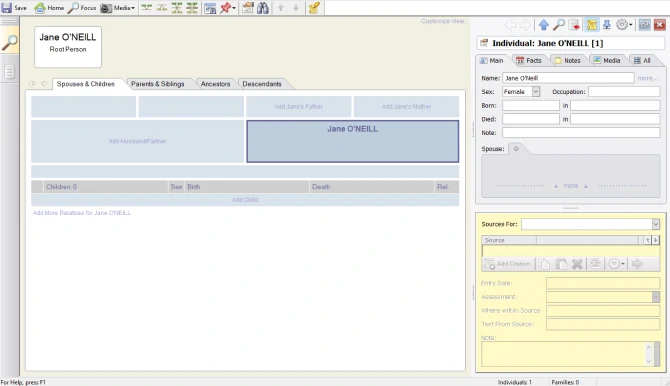Click the add spouse tab icon

click(x=516, y=149)
